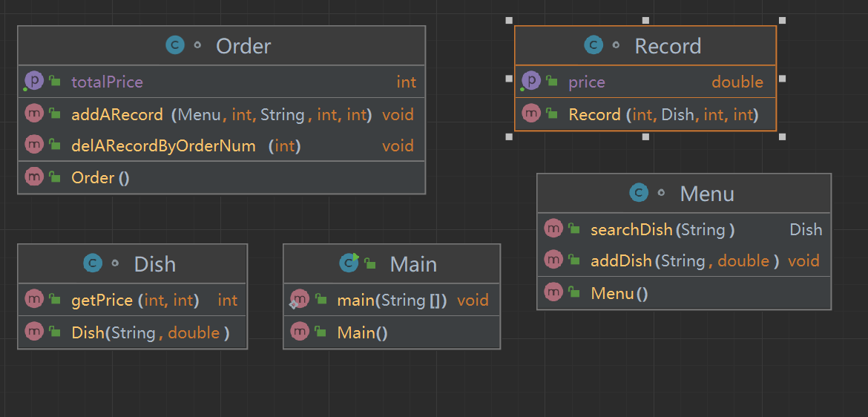Click the class icon beside Record title
The width and height of the screenshot is (868, 417).
click(594, 46)
